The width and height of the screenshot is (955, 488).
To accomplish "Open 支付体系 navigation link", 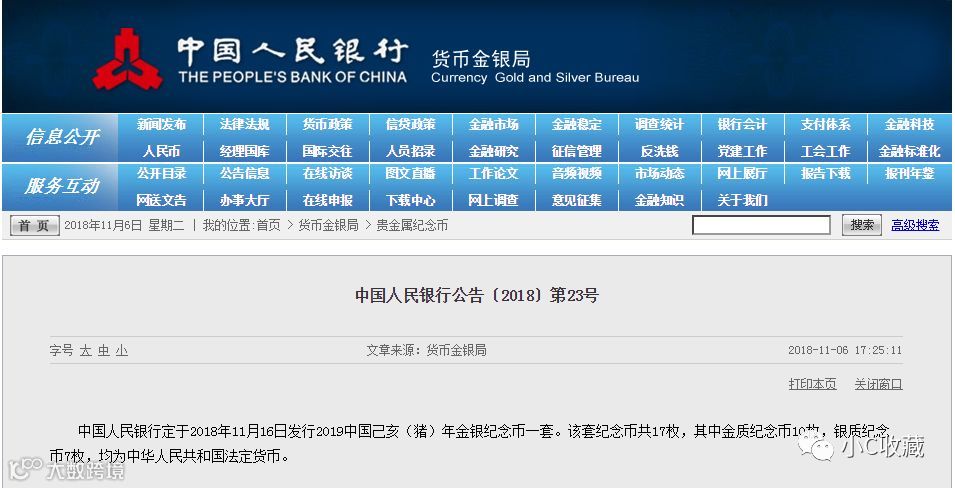I will [x=825, y=124].
